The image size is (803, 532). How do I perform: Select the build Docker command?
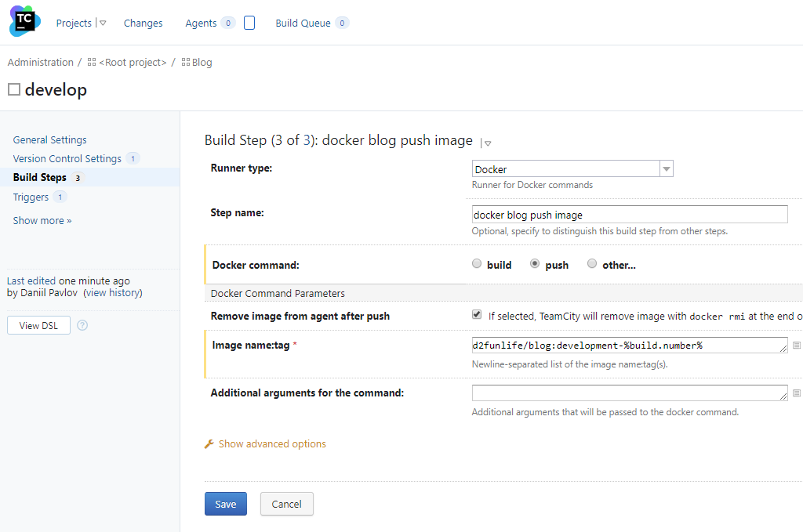coord(476,263)
